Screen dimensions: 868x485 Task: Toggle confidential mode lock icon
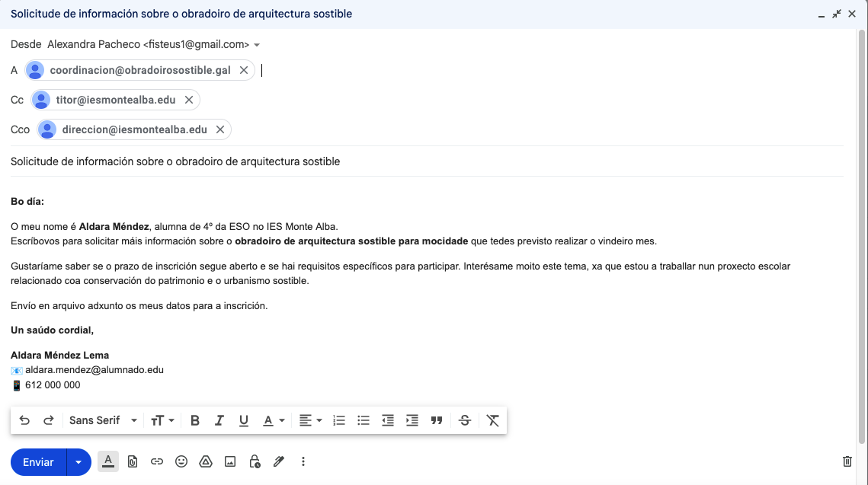pos(255,461)
